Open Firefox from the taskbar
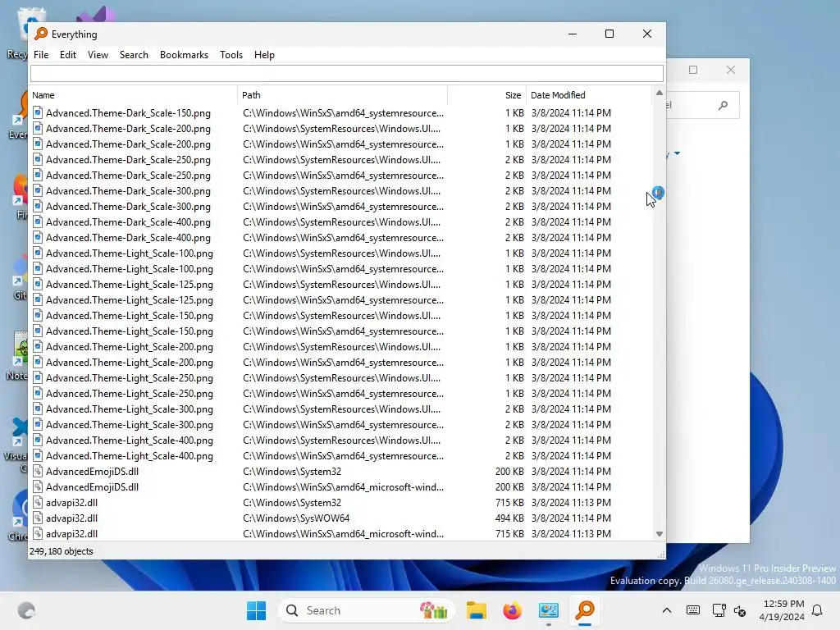The width and height of the screenshot is (840, 630). tap(513, 610)
